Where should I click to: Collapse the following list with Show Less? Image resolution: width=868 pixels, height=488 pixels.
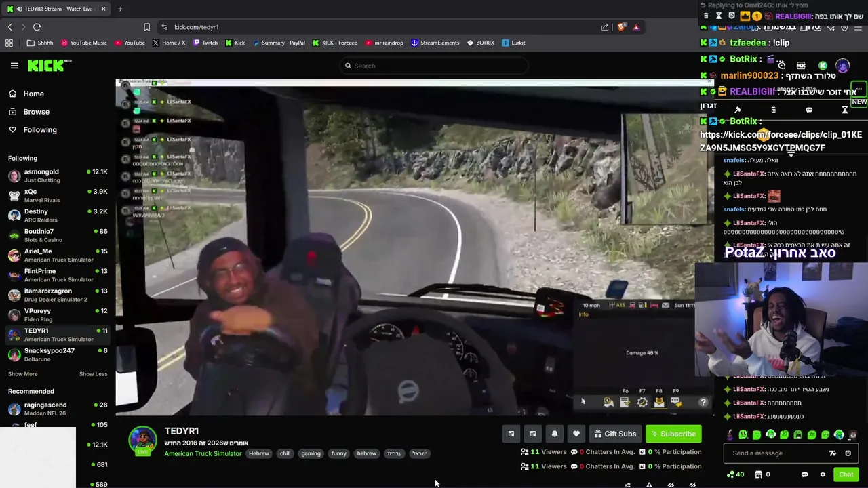point(93,374)
